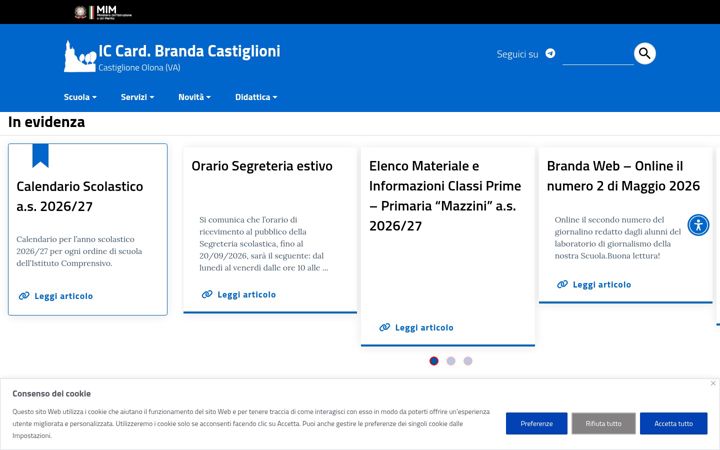Image resolution: width=720 pixels, height=450 pixels.
Task: Read article Leggi articolo for Calendario Scolastico
Action: pyautogui.click(x=63, y=296)
